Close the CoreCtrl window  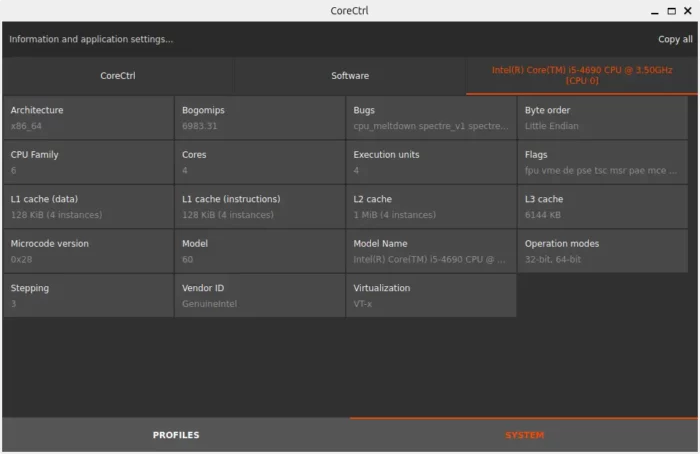(x=688, y=11)
